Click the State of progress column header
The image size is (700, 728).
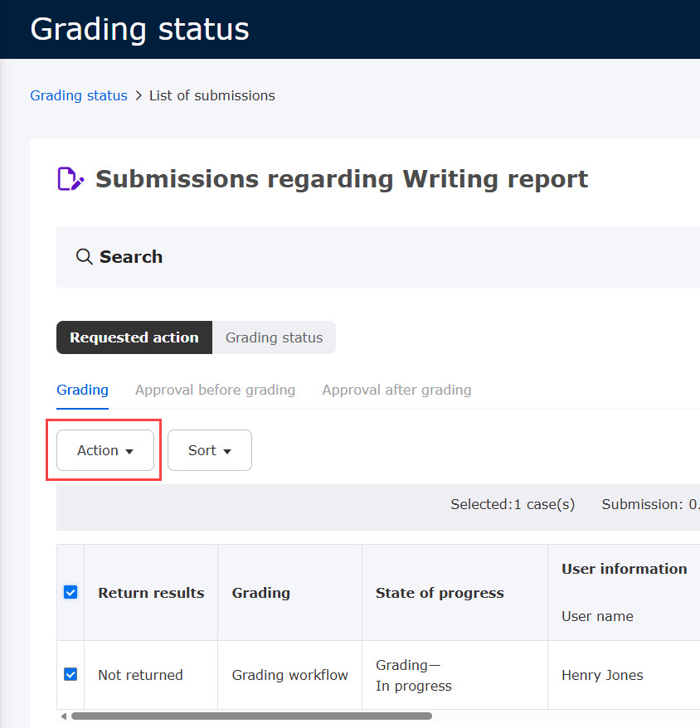[440, 593]
